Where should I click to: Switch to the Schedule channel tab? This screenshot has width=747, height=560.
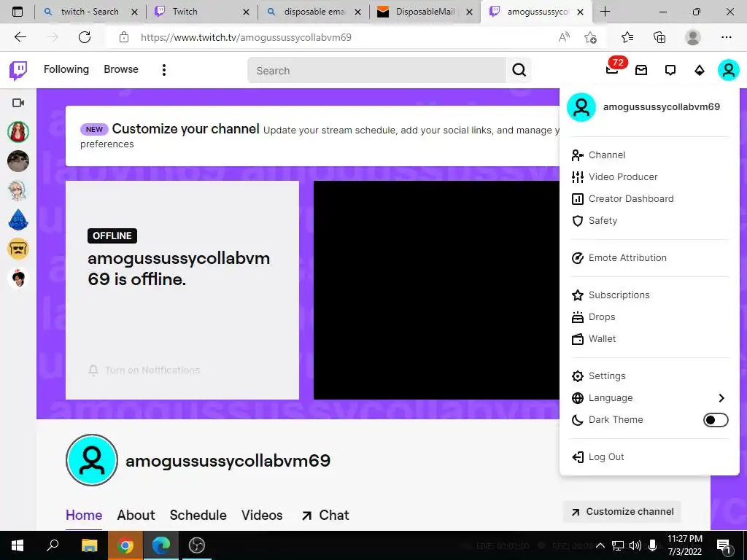click(198, 515)
